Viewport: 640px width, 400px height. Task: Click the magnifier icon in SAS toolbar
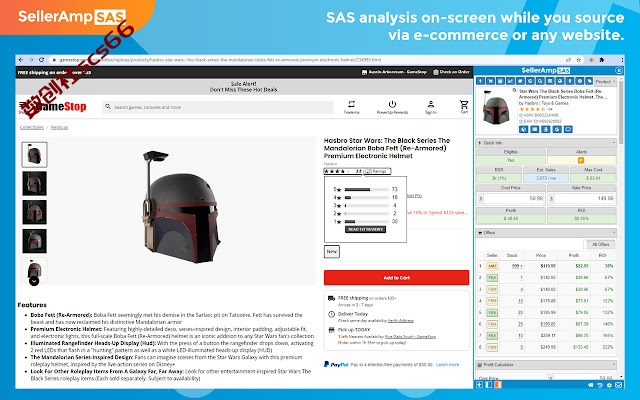pyautogui.click(x=540, y=81)
